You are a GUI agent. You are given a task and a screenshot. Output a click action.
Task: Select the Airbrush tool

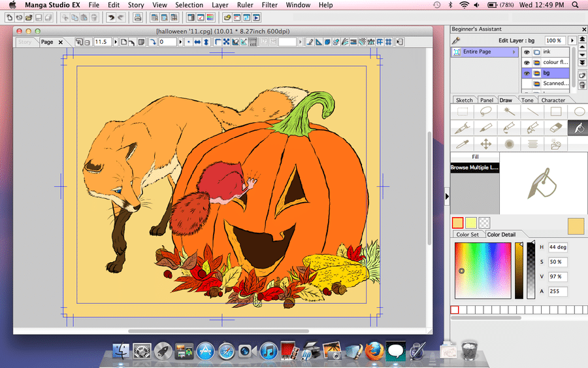click(x=532, y=128)
